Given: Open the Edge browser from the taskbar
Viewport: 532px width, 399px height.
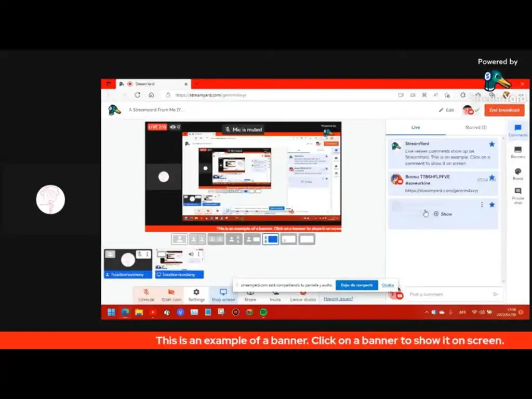Looking at the screenshot, I should (x=125, y=312).
